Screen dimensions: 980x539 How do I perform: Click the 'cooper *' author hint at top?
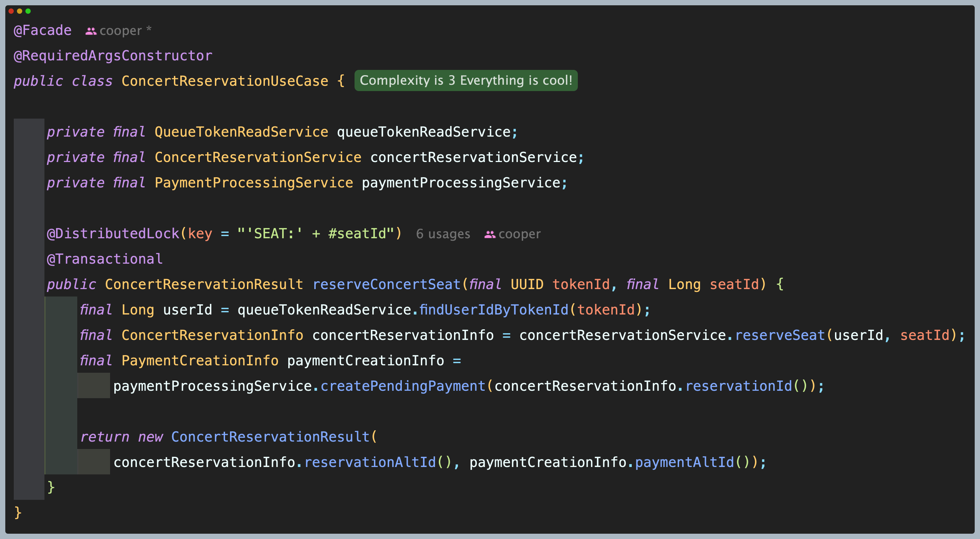(126, 30)
